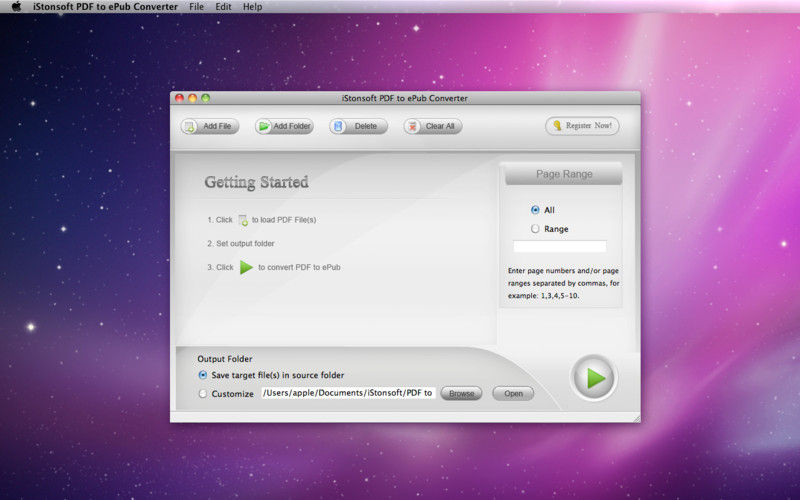Click the Add Folder toolbar button
Image resolution: width=800 pixels, height=500 pixels.
[x=284, y=126]
